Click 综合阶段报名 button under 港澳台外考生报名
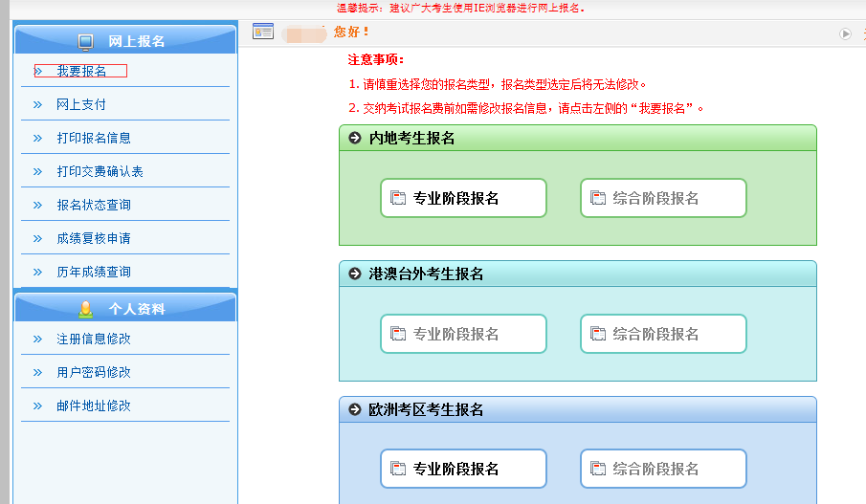Image resolution: width=866 pixels, height=504 pixels. 663,335
